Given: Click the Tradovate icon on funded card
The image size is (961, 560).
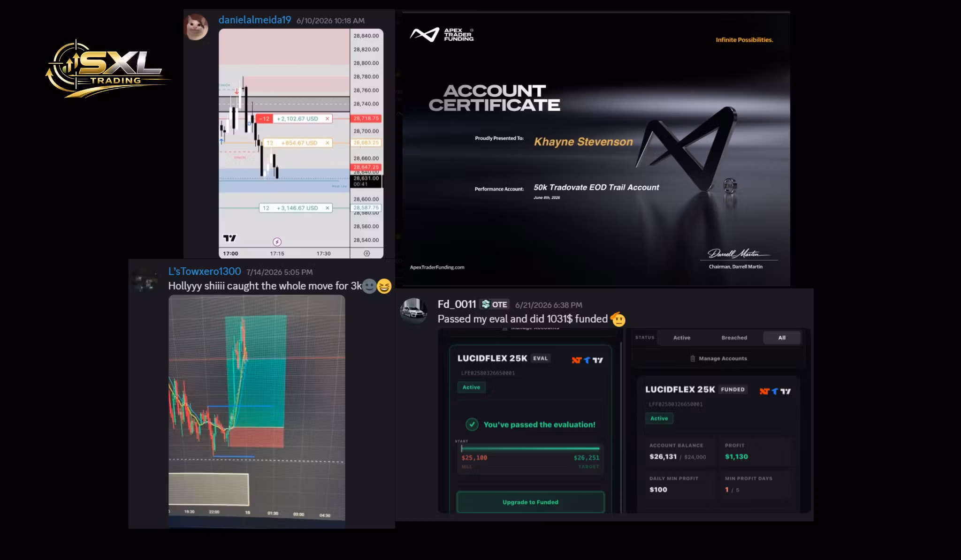Looking at the screenshot, I should point(775,391).
